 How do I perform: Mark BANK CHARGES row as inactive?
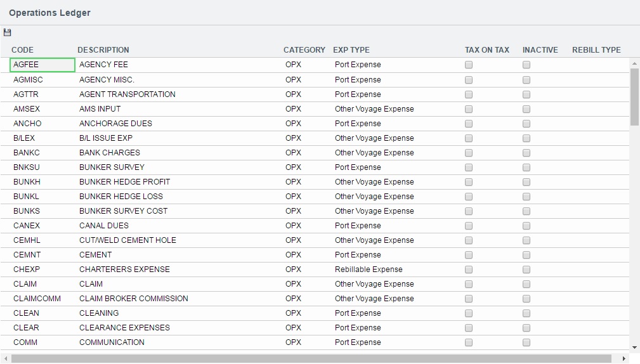click(x=526, y=153)
